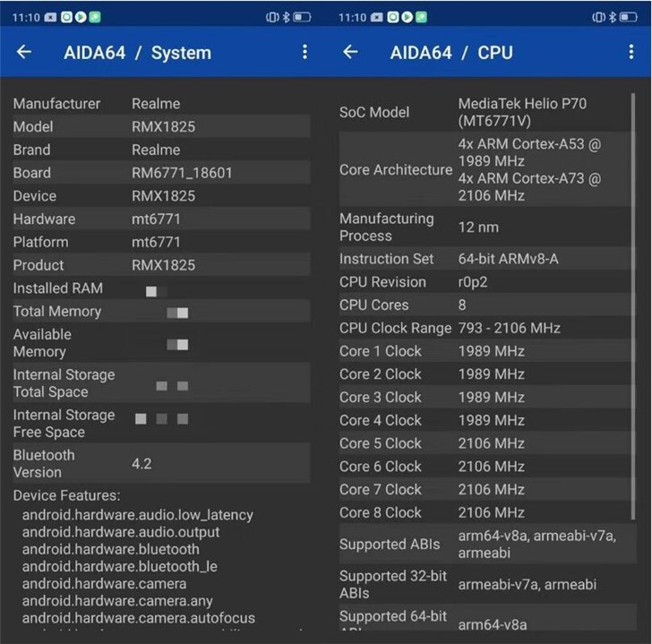Tap android.hardware.camera.autofocus feature
652x644 pixels.
coord(139,618)
